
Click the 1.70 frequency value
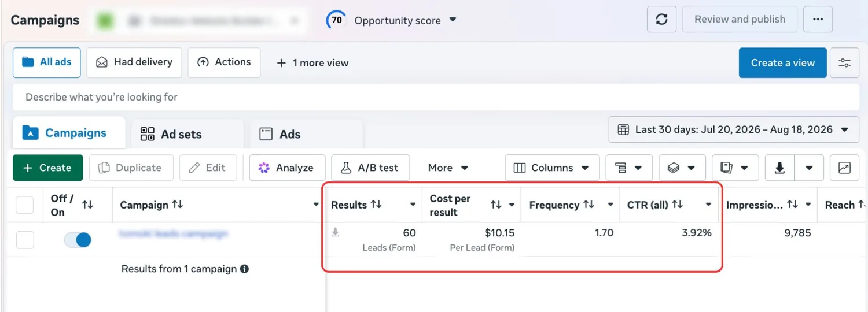point(604,233)
